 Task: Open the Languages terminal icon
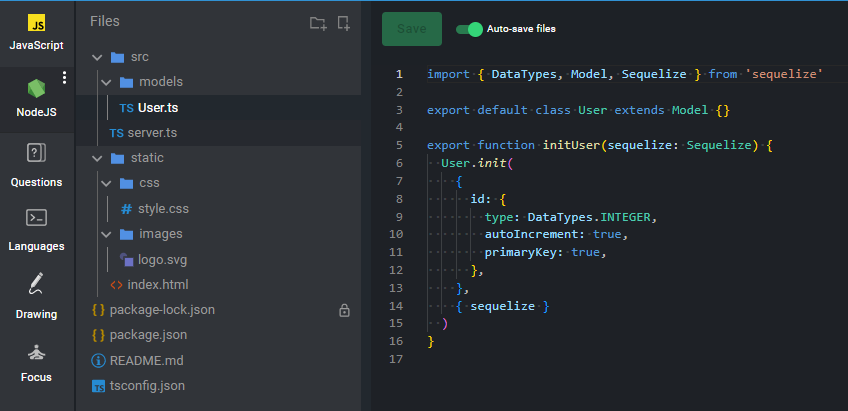tap(36, 217)
